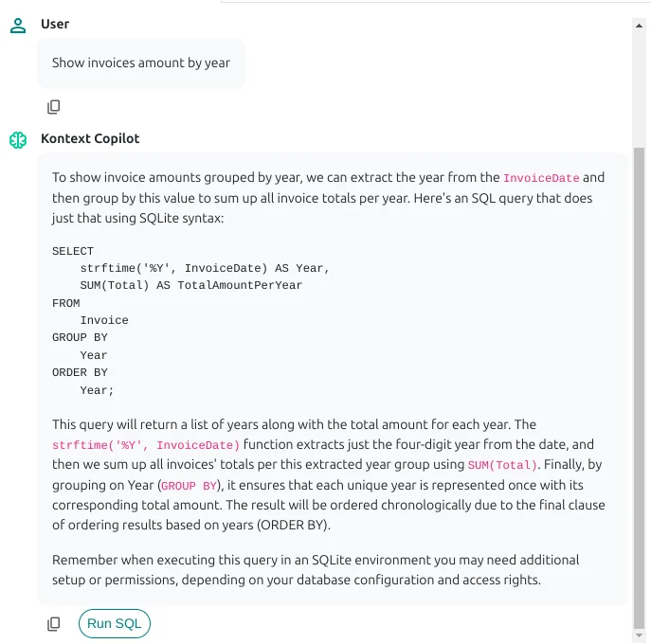The image size is (651, 644).
Task: Click the highlighted SUM(Total) inline code
Action: click(502, 465)
